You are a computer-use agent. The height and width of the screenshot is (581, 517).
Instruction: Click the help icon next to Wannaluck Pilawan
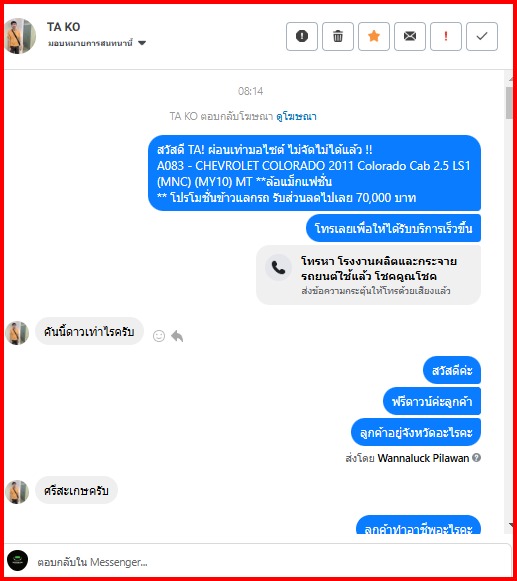pyautogui.click(x=477, y=458)
